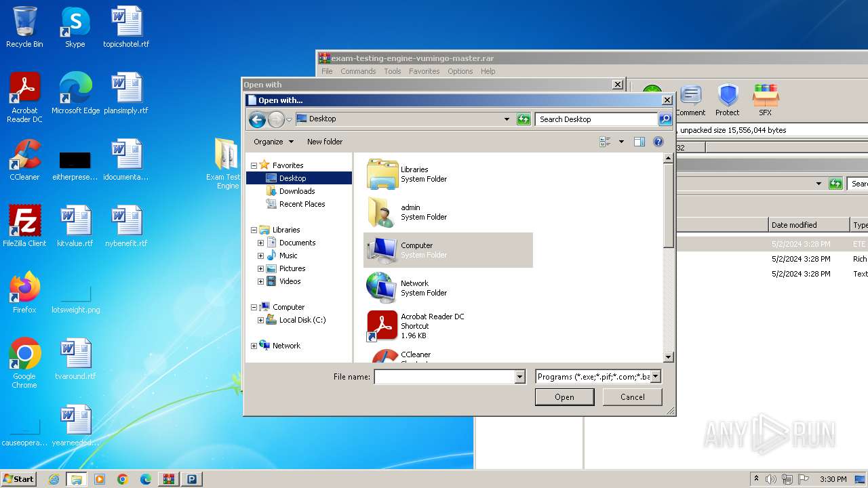Image resolution: width=868 pixels, height=488 pixels.
Task: Select Acrobat Reader DC shortcut in file list
Action: point(448,326)
